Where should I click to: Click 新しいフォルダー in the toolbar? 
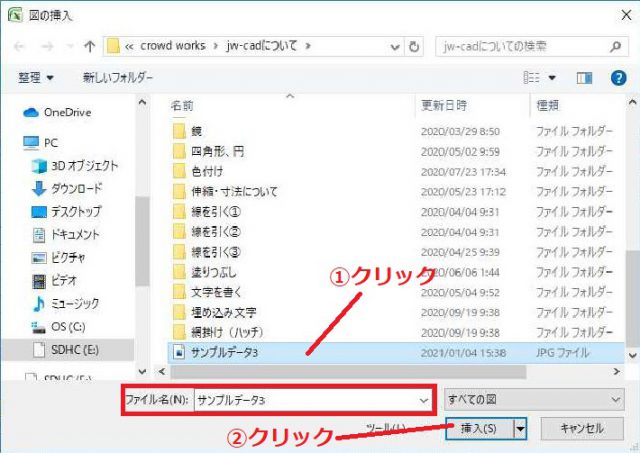pyautogui.click(x=118, y=77)
